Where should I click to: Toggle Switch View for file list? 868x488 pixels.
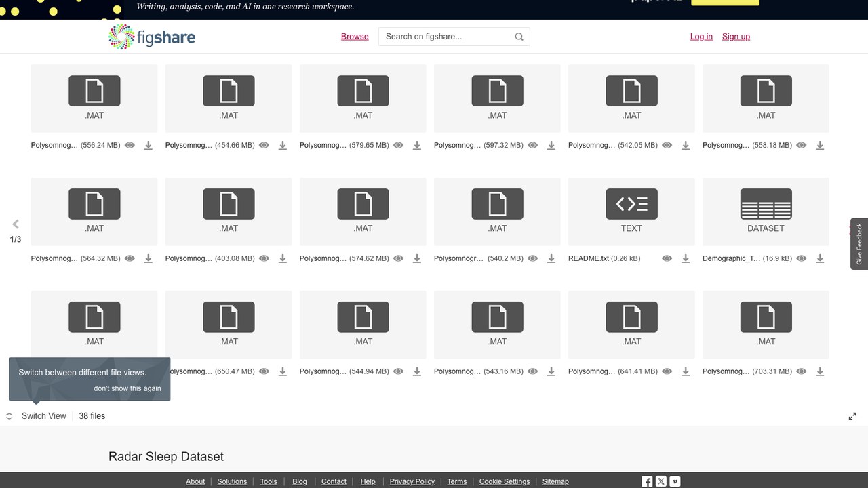tap(37, 416)
